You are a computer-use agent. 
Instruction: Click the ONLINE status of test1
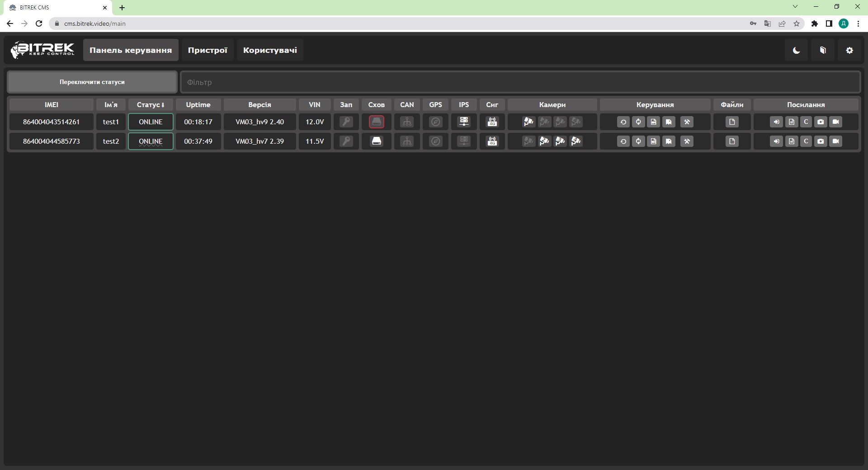[151, 122]
